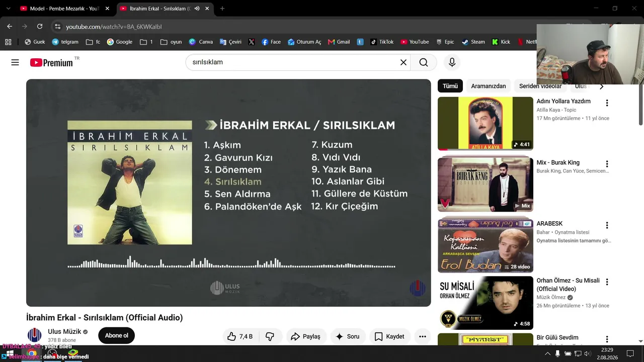Open a new browser tab
Image resolution: width=644 pixels, height=362 pixels.
click(x=222, y=9)
